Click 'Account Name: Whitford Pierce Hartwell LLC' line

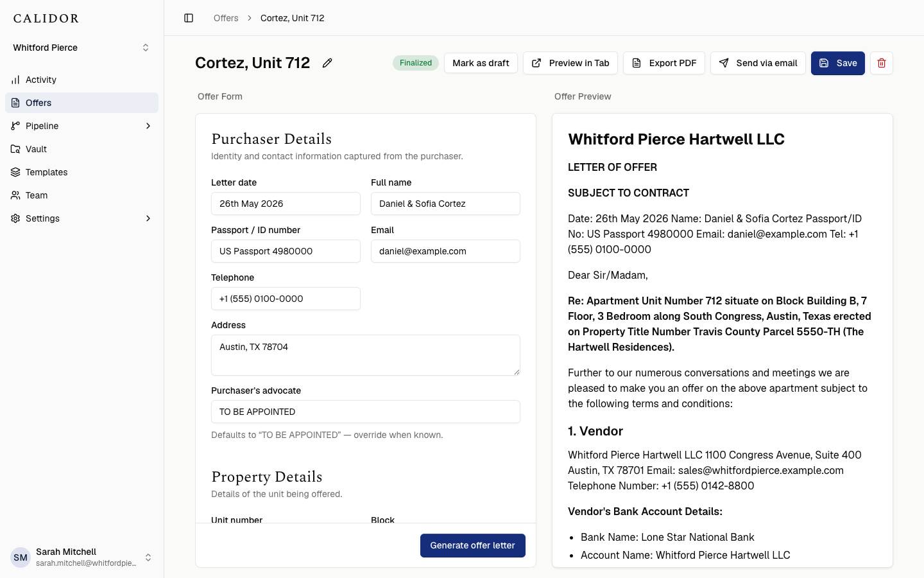(x=685, y=555)
